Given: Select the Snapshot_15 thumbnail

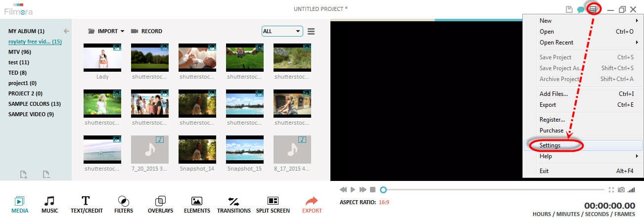Looking at the screenshot, I should click(245, 150).
